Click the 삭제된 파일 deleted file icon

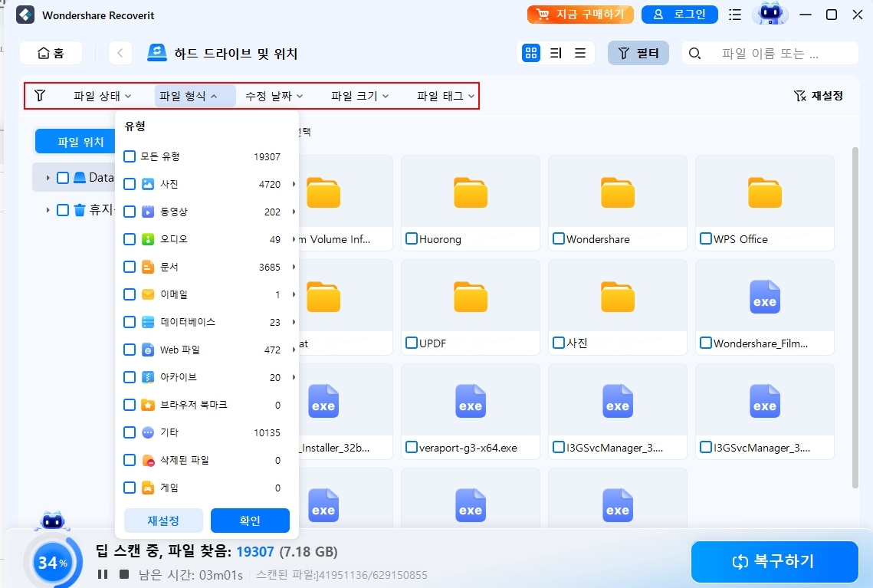pyautogui.click(x=147, y=460)
